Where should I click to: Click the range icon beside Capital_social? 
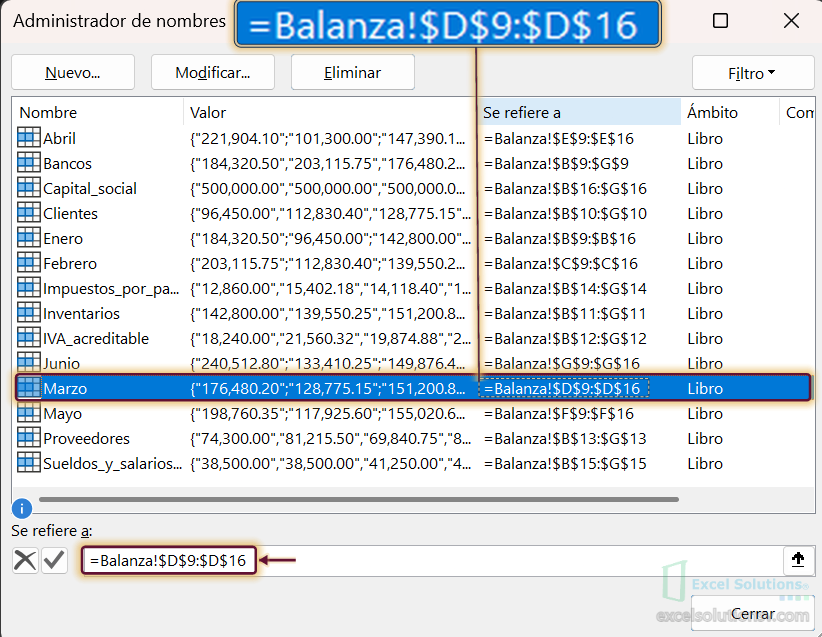pos(28,188)
